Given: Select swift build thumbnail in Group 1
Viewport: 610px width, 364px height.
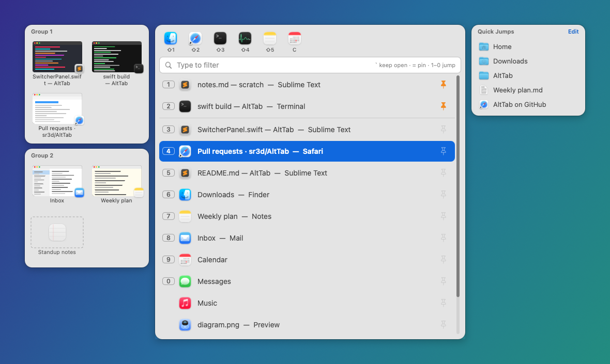Looking at the screenshot, I should 117,57.
